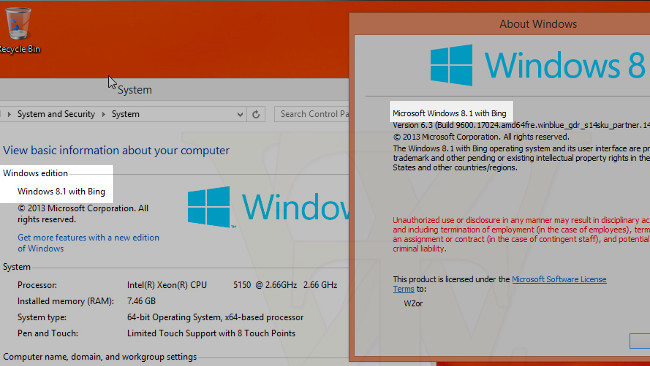The image size is (650, 366).
Task: Click the Pen and Touch: label
Action: pos(48,333)
